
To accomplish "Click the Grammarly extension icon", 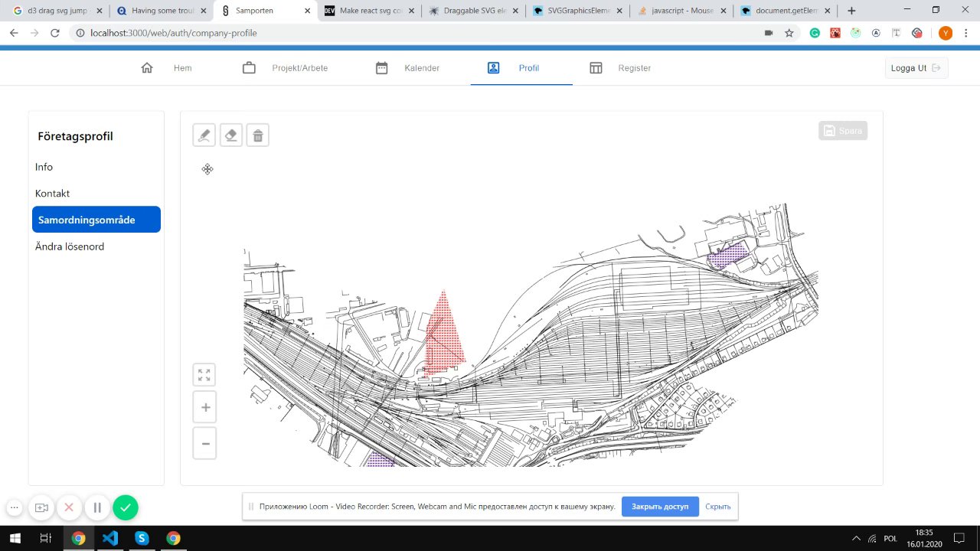I will (815, 33).
